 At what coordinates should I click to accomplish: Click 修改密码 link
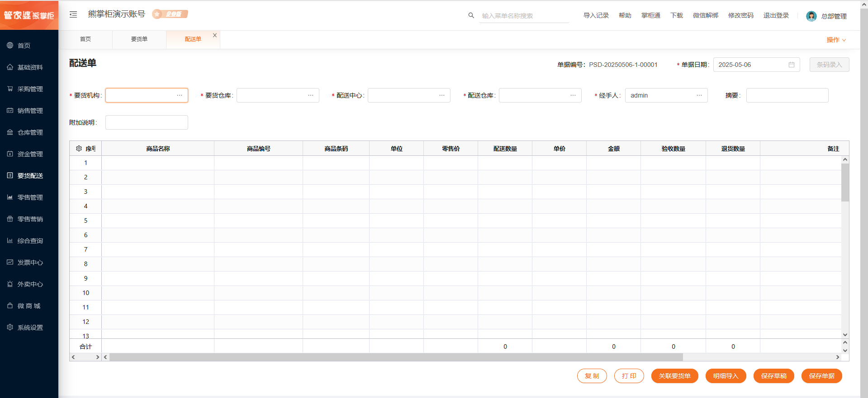coord(741,15)
